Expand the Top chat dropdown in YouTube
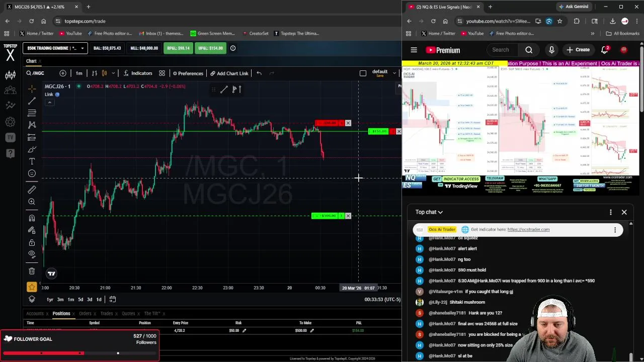 (x=429, y=212)
